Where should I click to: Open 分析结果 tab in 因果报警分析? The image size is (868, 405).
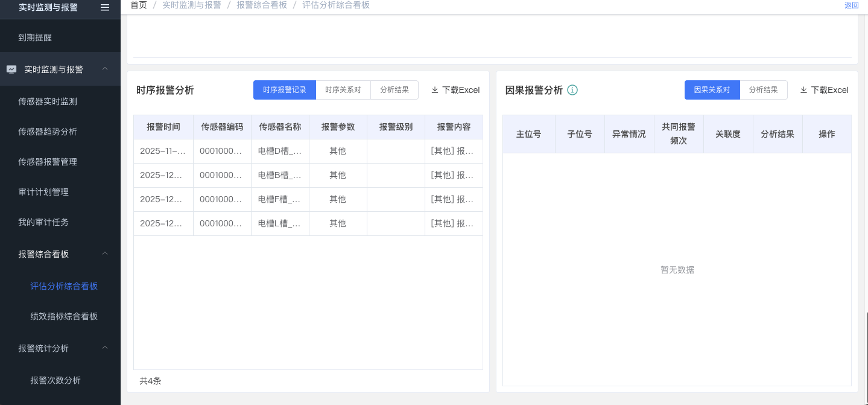(x=763, y=90)
